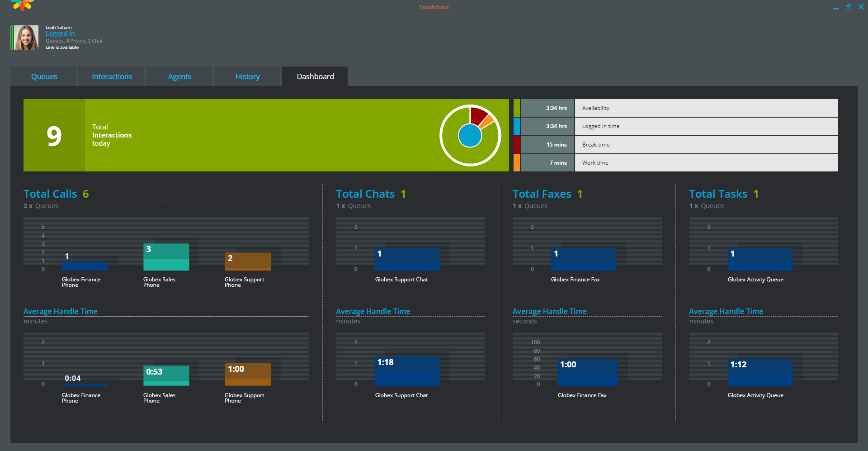The image size is (868, 451).
Task: Click the TouchPoint flower logo icon
Action: (22, 5)
